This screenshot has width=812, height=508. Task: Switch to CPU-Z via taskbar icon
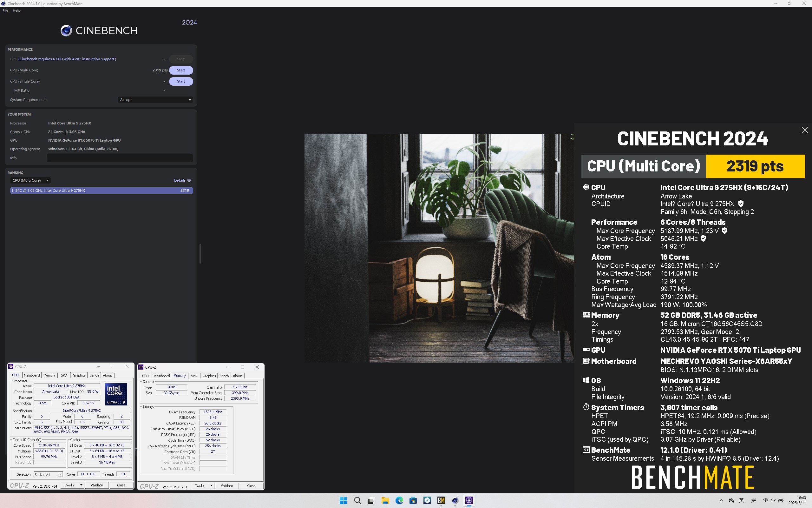469,501
